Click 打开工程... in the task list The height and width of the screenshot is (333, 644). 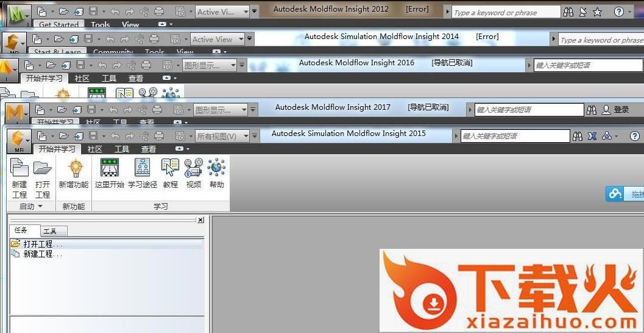[42, 244]
